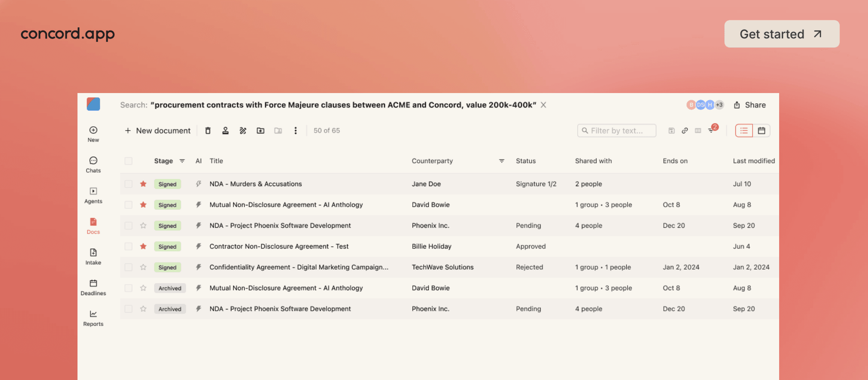The width and height of the screenshot is (868, 380).
Task: Click the copy link icon
Action: click(685, 131)
